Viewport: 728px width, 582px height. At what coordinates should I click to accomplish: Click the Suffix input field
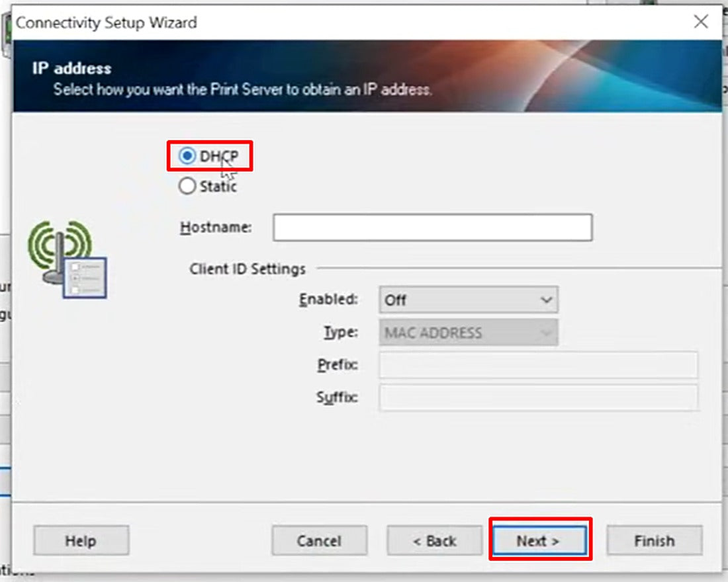point(538,397)
